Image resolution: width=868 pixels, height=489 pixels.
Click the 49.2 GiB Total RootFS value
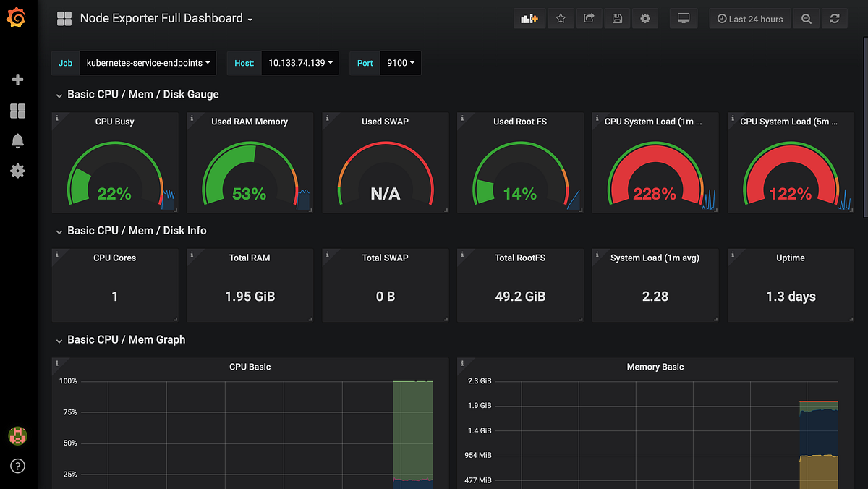pyautogui.click(x=520, y=297)
